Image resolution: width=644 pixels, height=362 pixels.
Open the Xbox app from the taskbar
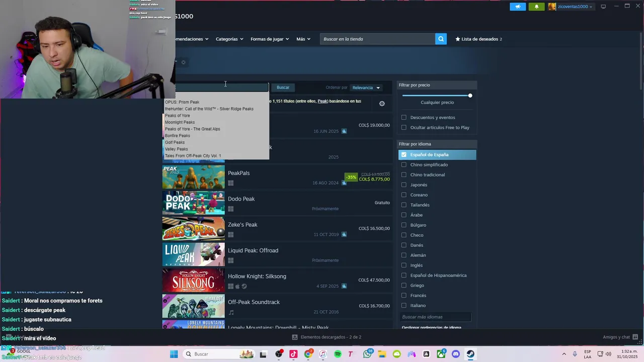tap(441, 354)
